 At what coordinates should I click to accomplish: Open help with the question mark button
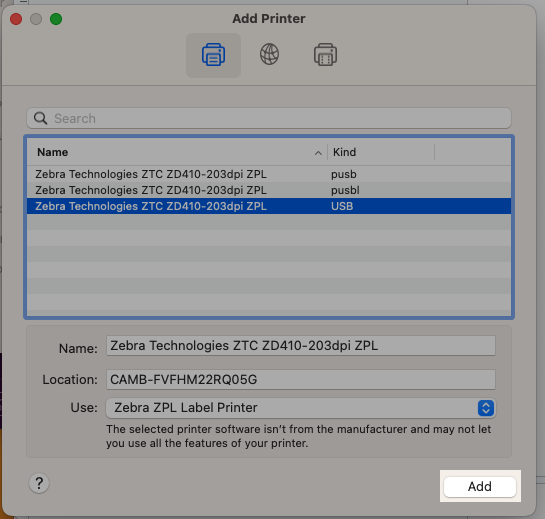coord(39,483)
